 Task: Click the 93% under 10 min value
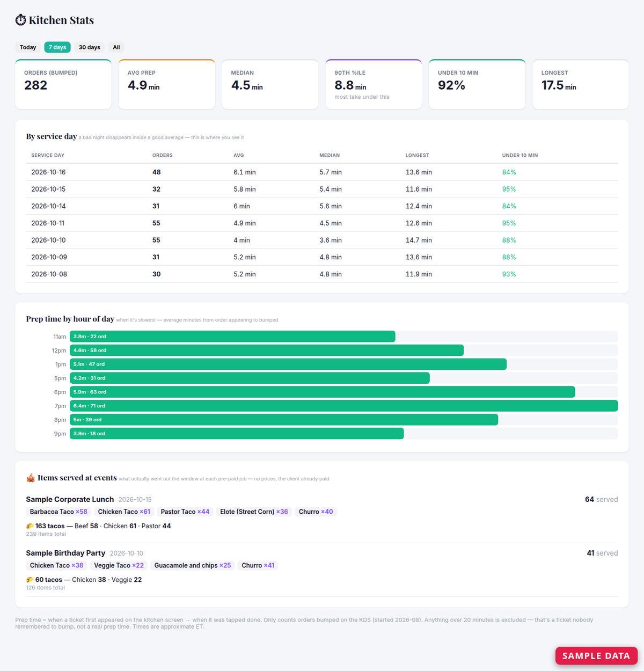509,274
